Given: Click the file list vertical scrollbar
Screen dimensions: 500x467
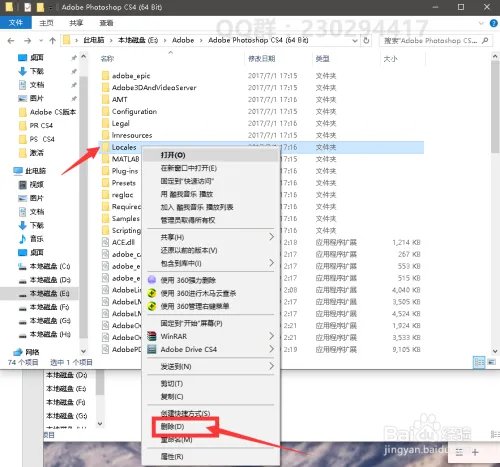Looking at the screenshot, I should 495,107.
